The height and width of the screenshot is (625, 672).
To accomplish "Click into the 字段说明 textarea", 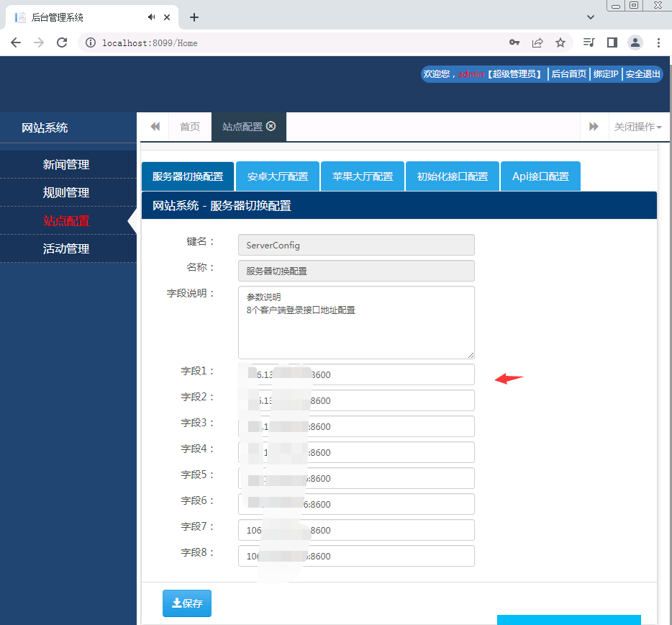I will (356, 323).
